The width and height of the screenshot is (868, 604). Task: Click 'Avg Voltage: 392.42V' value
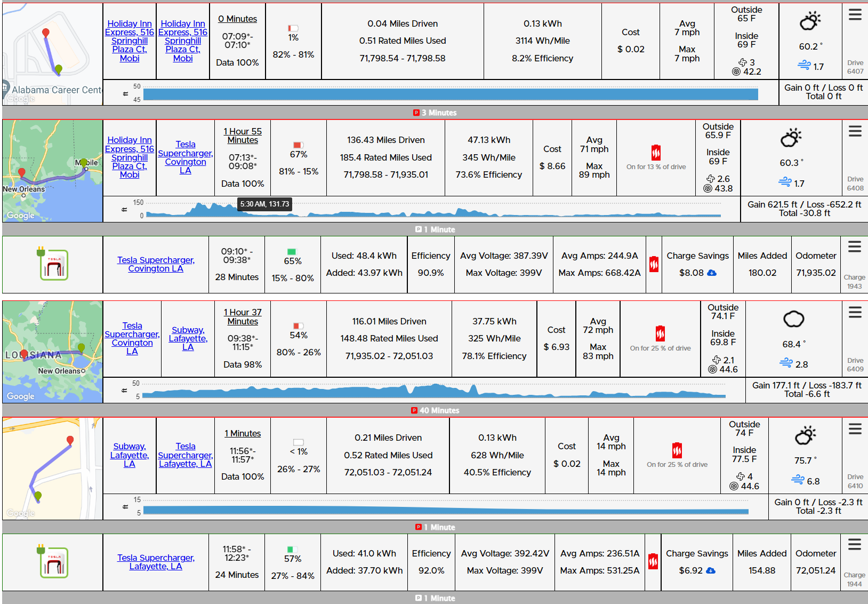pos(505,553)
